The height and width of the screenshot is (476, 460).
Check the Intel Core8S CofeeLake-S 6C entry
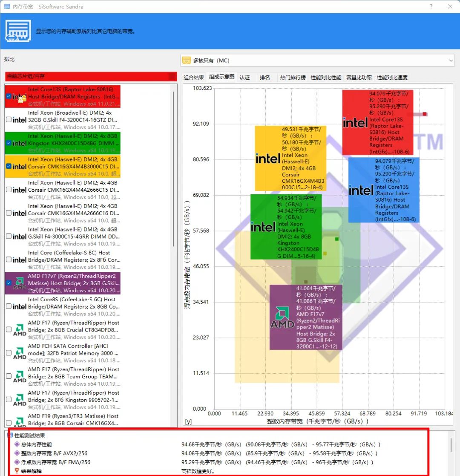9,306
